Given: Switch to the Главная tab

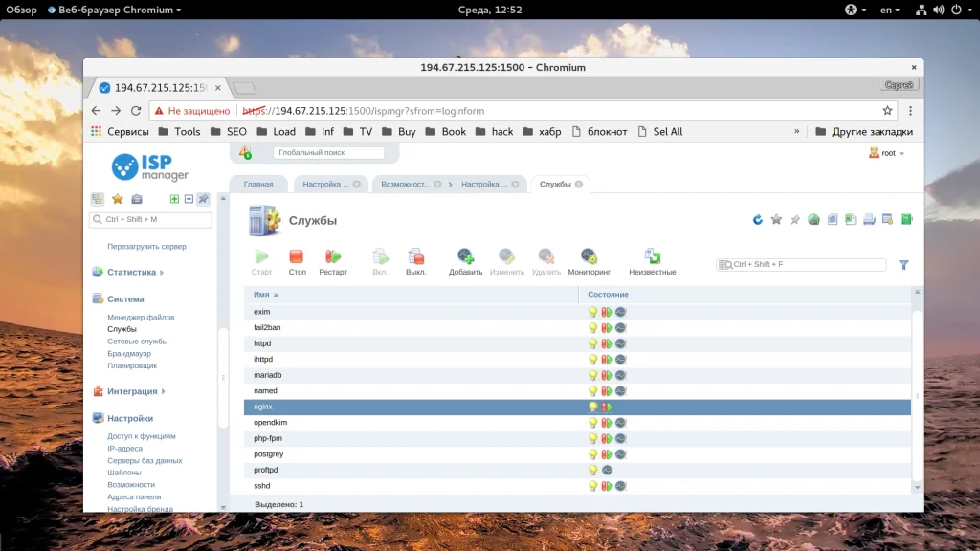Looking at the screenshot, I should [258, 184].
